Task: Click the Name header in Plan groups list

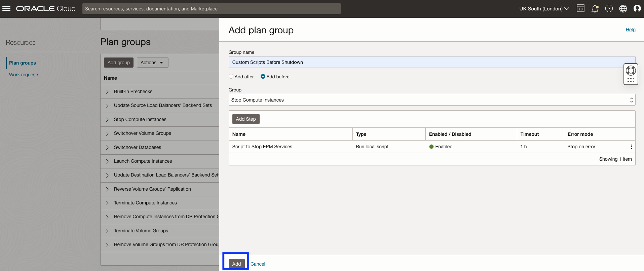Action: 110,78
